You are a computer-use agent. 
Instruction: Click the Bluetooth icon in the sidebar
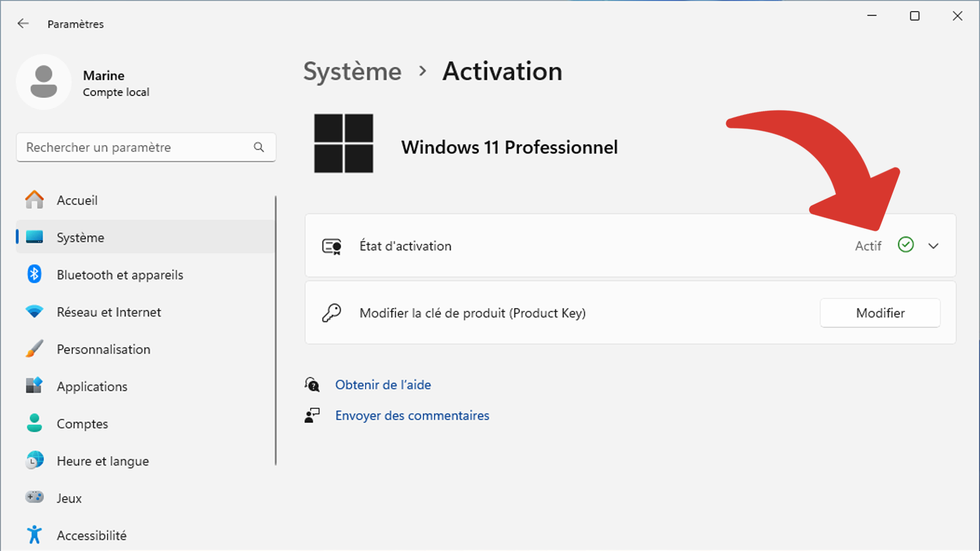pyautogui.click(x=34, y=274)
